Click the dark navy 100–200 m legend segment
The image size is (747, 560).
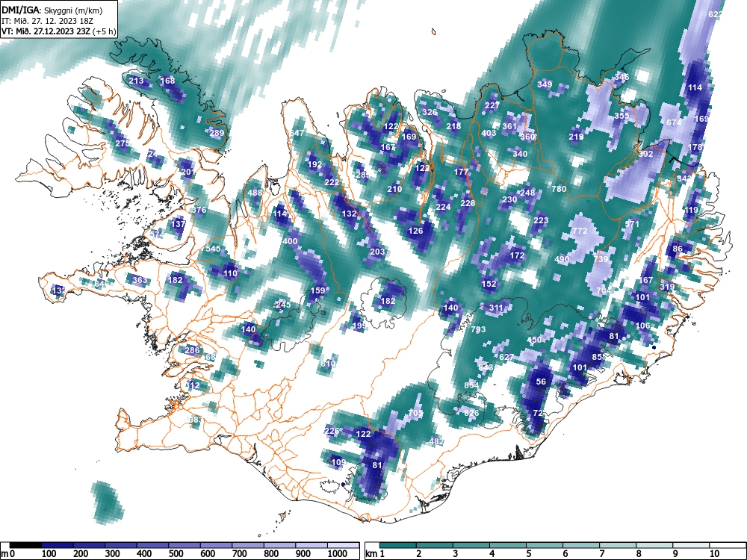(58, 545)
